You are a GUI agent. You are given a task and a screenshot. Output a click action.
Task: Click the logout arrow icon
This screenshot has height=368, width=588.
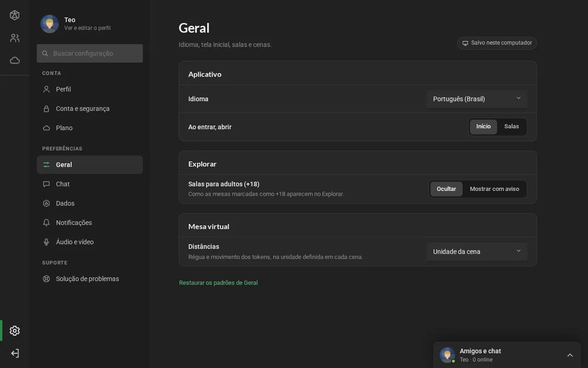[15, 353]
